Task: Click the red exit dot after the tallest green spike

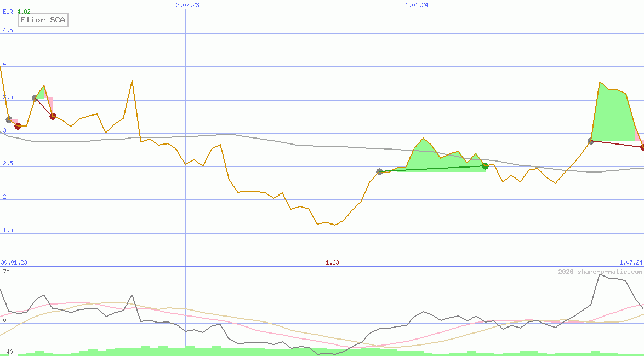Action: (x=643, y=147)
